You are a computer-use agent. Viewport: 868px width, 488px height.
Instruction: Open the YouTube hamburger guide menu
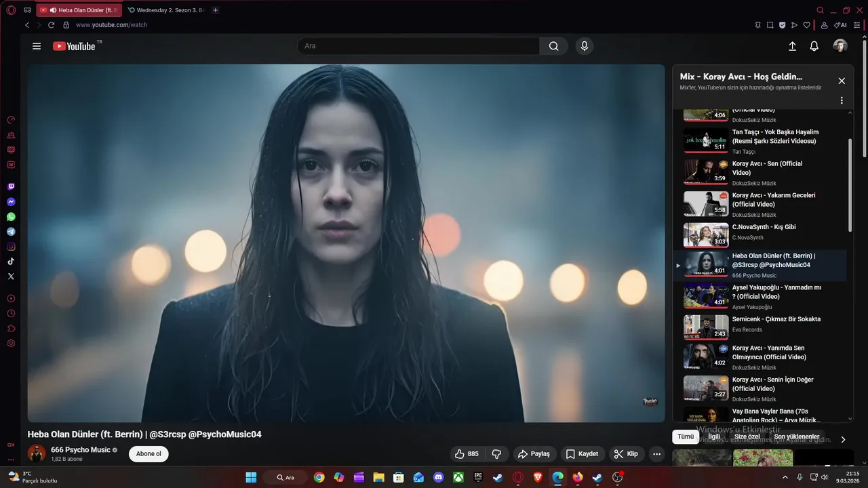(x=37, y=46)
